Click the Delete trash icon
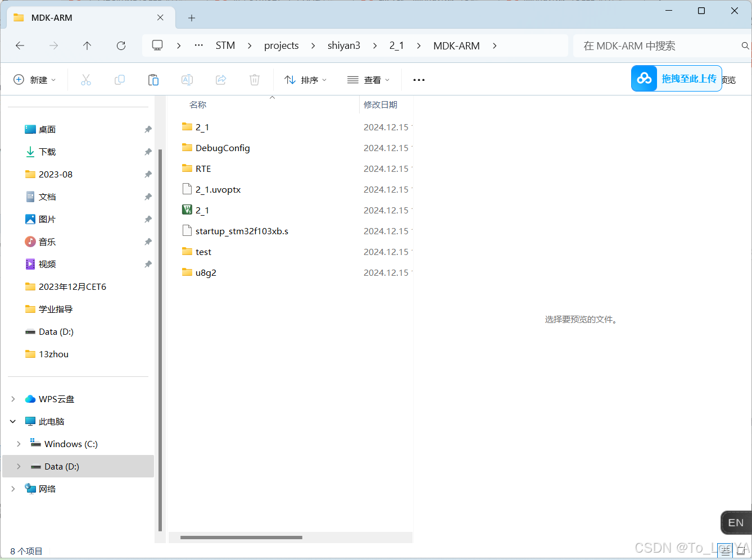 [255, 80]
